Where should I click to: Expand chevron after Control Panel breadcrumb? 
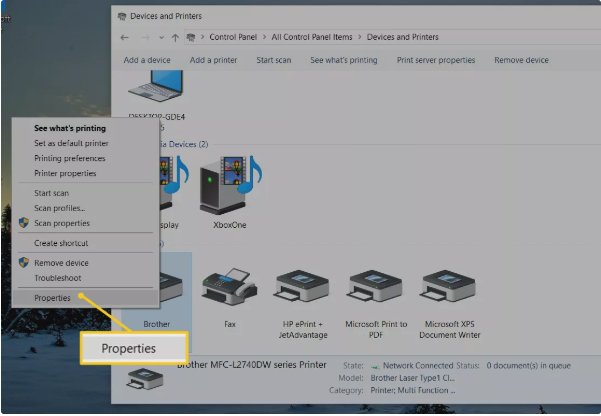point(264,37)
